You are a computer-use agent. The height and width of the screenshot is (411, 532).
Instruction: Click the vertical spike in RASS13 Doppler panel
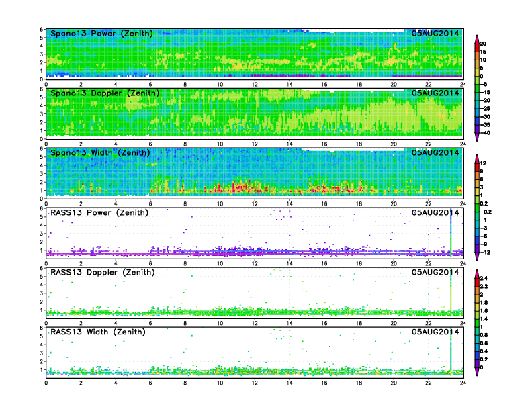(x=451, y=292)
